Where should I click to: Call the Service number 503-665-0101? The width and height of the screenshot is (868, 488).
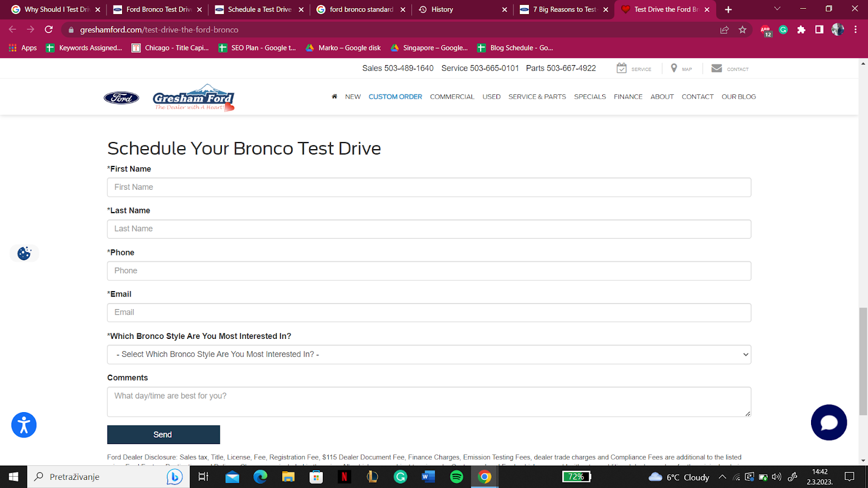[x=480, y=68]
